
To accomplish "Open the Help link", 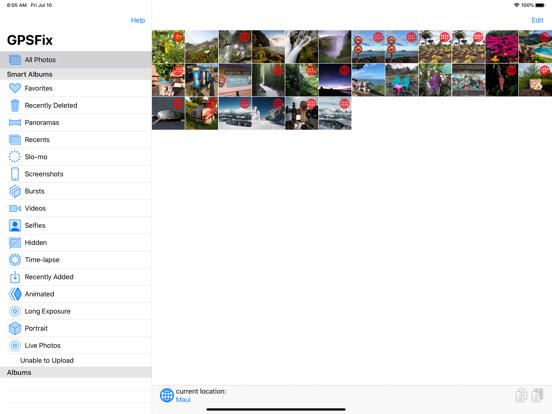I will point(138,20).
